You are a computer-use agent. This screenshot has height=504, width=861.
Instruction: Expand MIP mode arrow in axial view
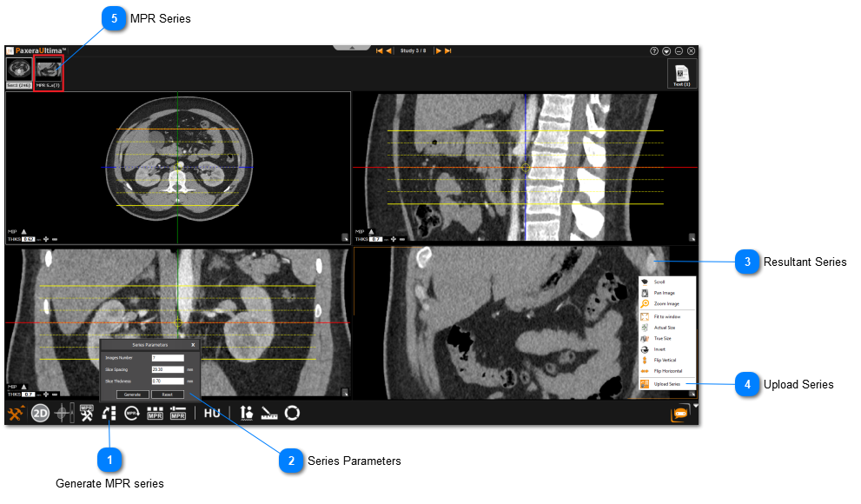click(x=24, y=231)
